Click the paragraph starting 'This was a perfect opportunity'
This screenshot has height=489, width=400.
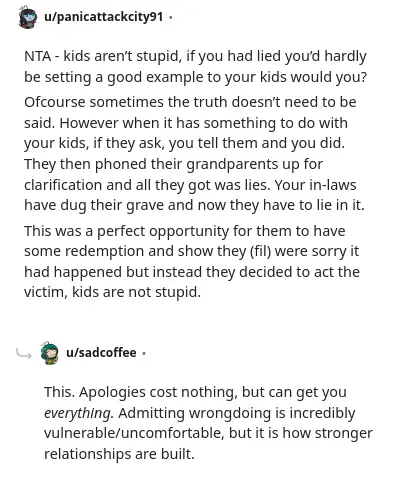coord(192,261)
